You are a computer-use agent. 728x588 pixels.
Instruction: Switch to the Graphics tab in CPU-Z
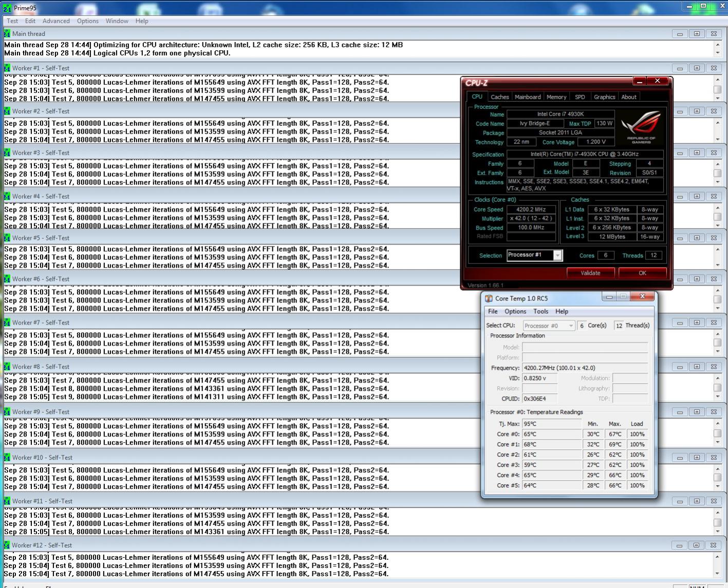(x=604, y=97)
